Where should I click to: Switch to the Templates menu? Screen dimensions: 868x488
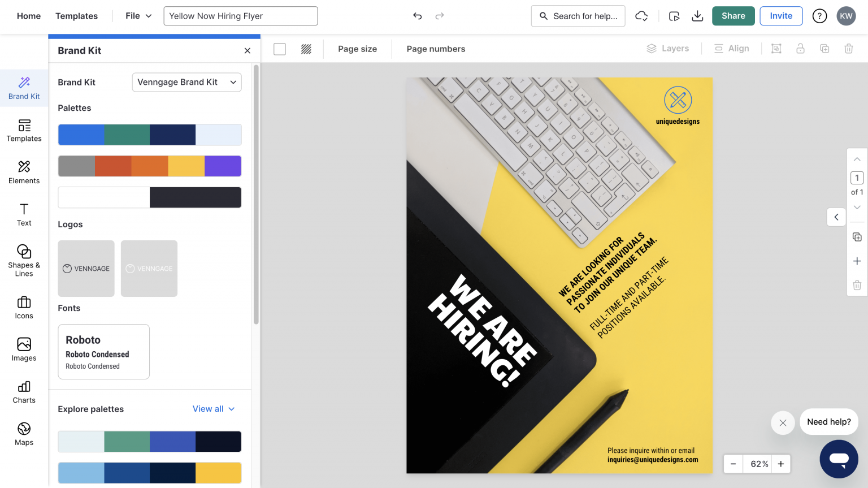(76, 16)
